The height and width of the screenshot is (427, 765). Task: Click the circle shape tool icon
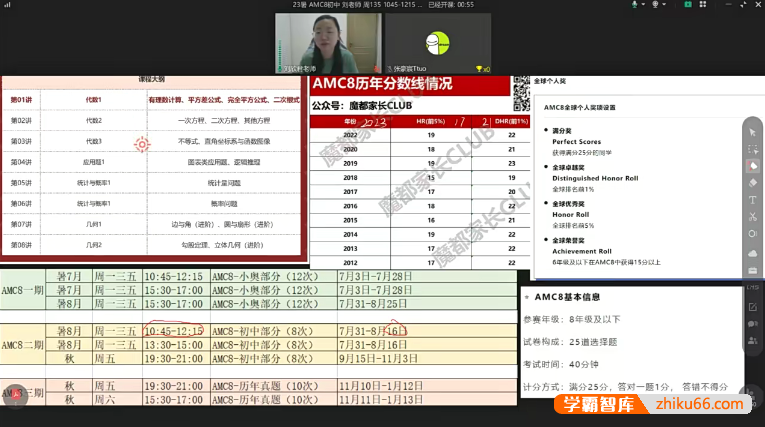752,234
